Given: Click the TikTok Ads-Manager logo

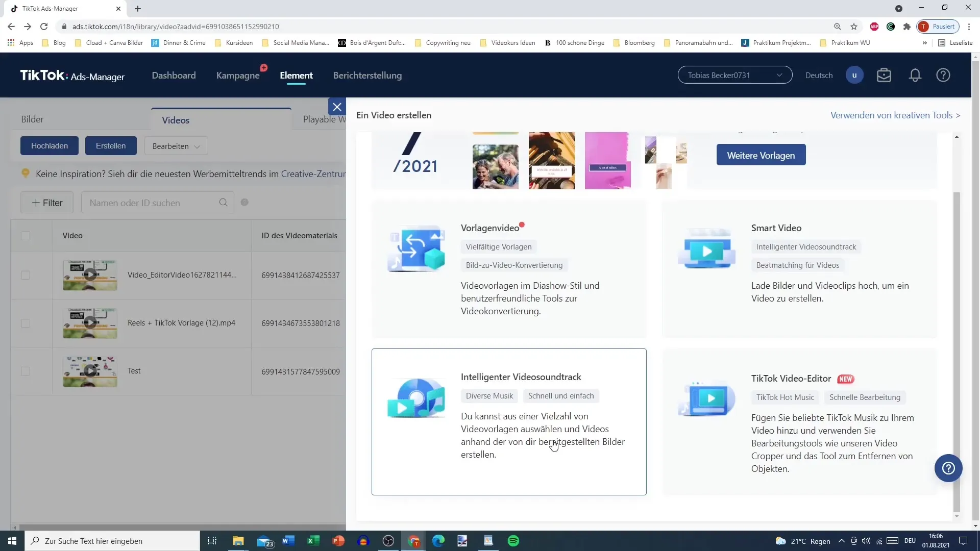Looking at the screenshot, I should pos(72,76).
